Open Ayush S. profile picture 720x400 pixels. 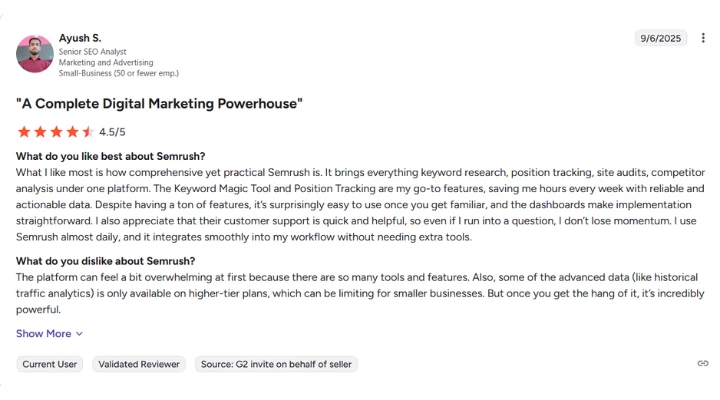tap(34, 54)
